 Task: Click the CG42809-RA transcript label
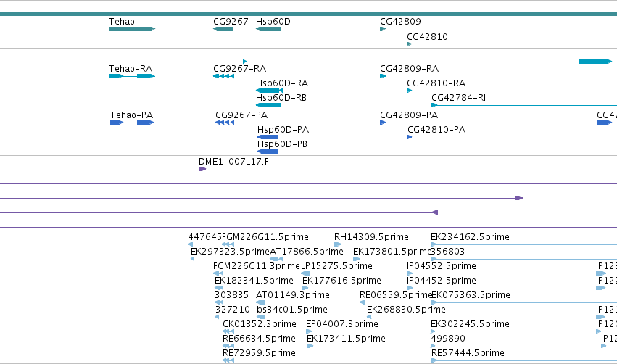tap(409, 69)
